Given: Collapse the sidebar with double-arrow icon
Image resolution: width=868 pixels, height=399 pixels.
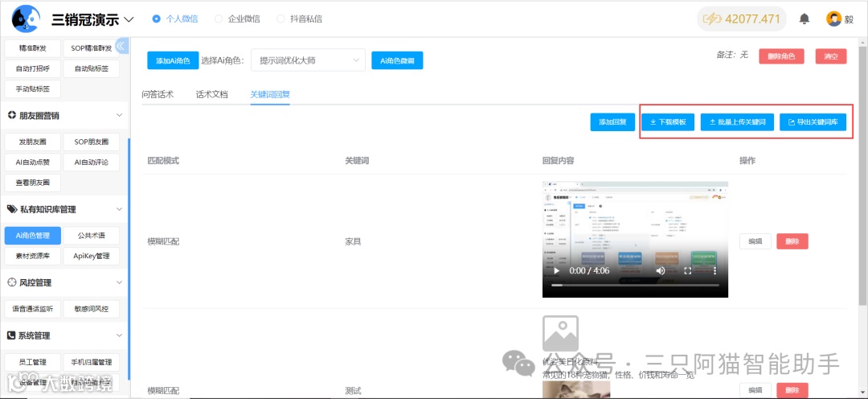Looking at the screenshot, I should tap(122, 45).
